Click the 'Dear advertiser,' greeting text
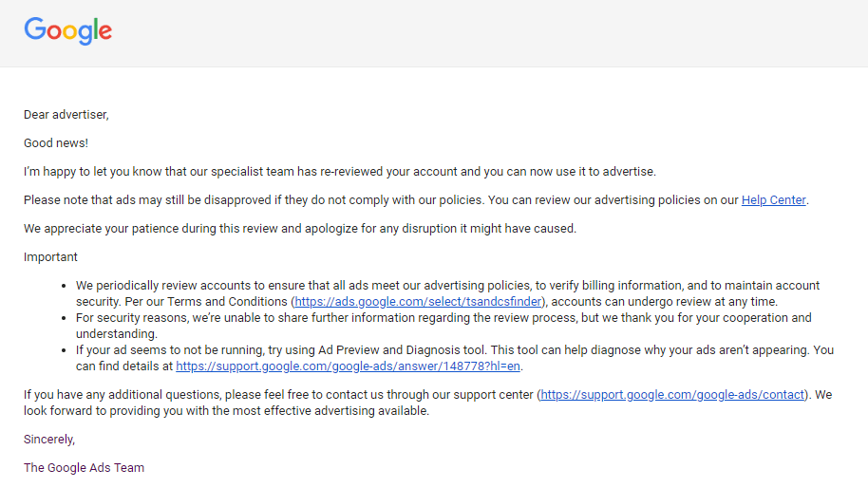868x488 pixels. click(66, 115)
